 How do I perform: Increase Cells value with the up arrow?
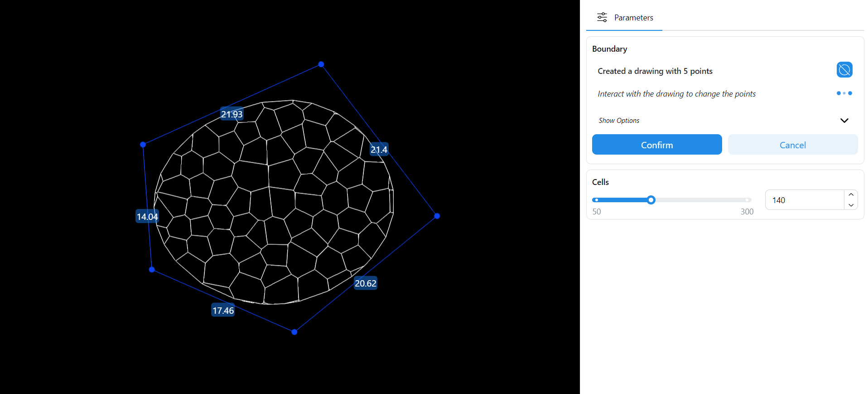851,195
